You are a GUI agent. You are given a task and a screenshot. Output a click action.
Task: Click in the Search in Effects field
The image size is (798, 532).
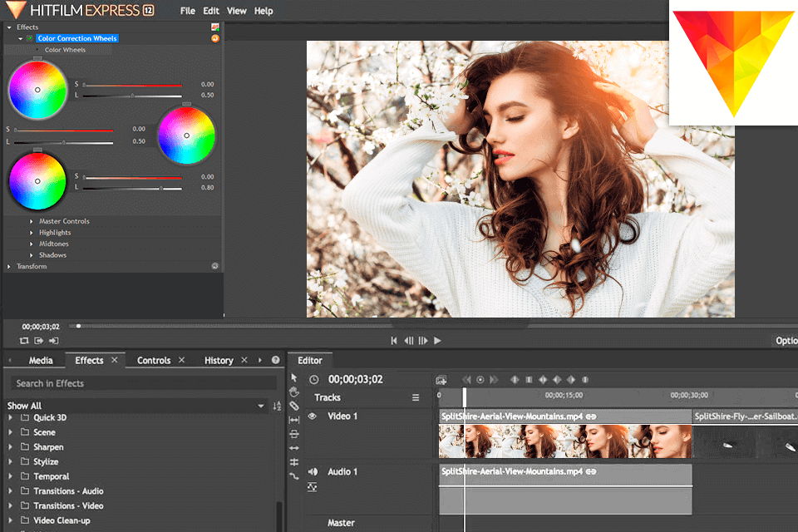(144, 383)
